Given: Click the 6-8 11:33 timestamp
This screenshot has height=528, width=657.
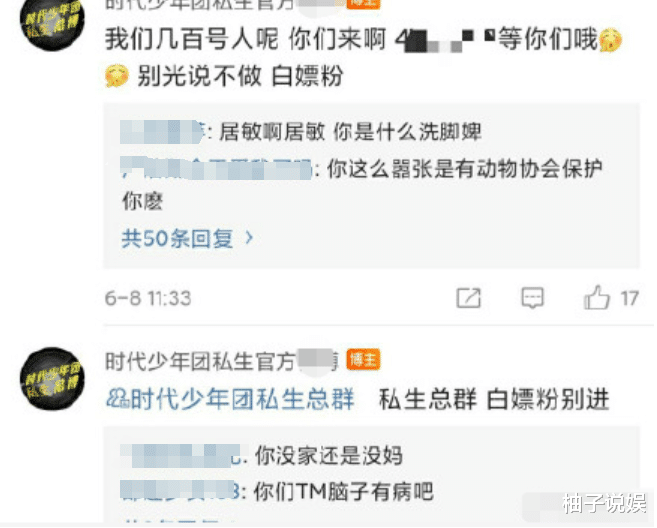Looking at the screenshot, I should (148, 298).
